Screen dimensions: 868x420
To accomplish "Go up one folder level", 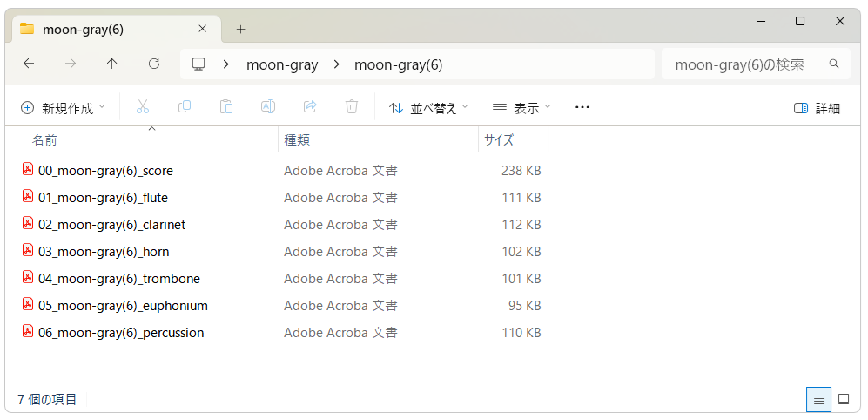I will pos(111,64).
